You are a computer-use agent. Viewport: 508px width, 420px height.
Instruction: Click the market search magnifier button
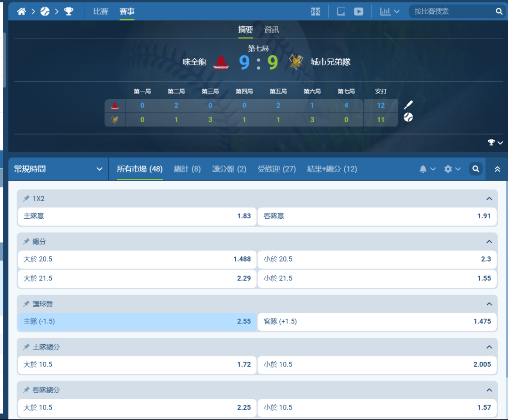click(x=476, y=169)
